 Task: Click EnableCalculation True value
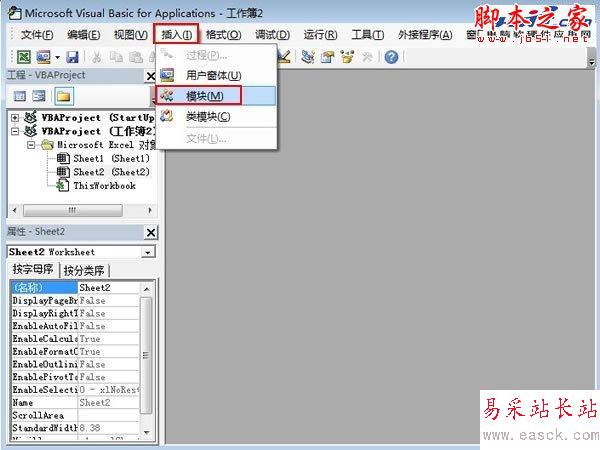(x=109, y=339)
